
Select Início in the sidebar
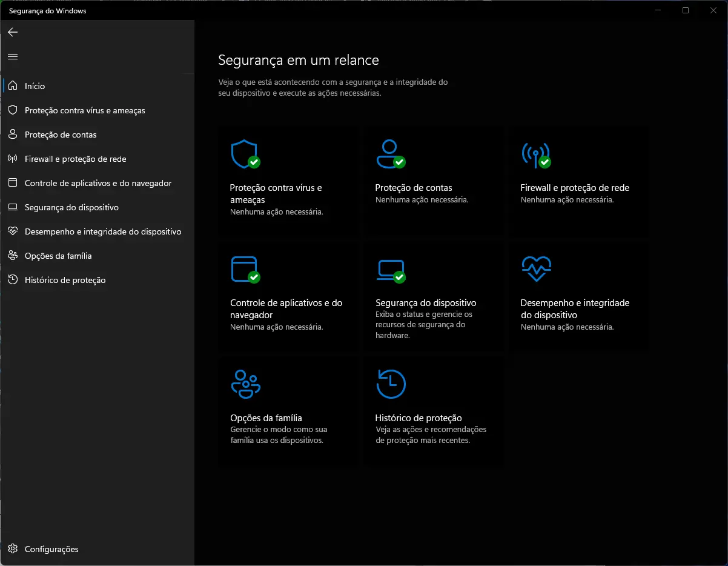point(35,86)
